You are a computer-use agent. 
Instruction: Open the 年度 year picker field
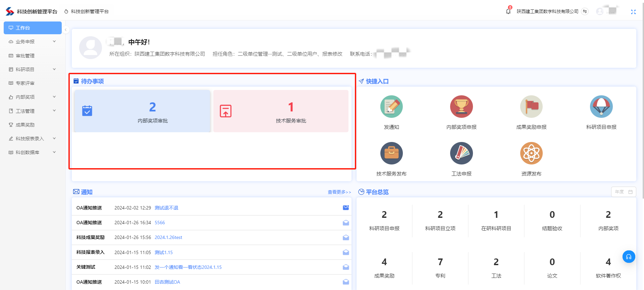coord(623,192)
